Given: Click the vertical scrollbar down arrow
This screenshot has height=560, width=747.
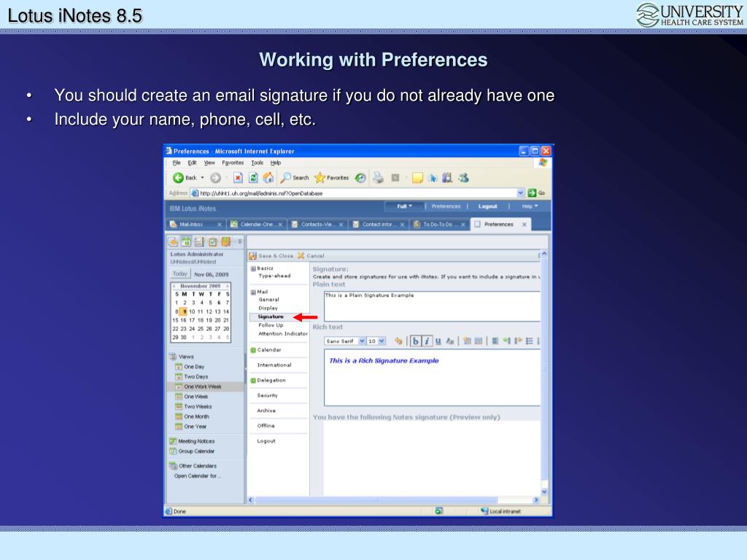Looking at the screenshot, I should [544, 492].
